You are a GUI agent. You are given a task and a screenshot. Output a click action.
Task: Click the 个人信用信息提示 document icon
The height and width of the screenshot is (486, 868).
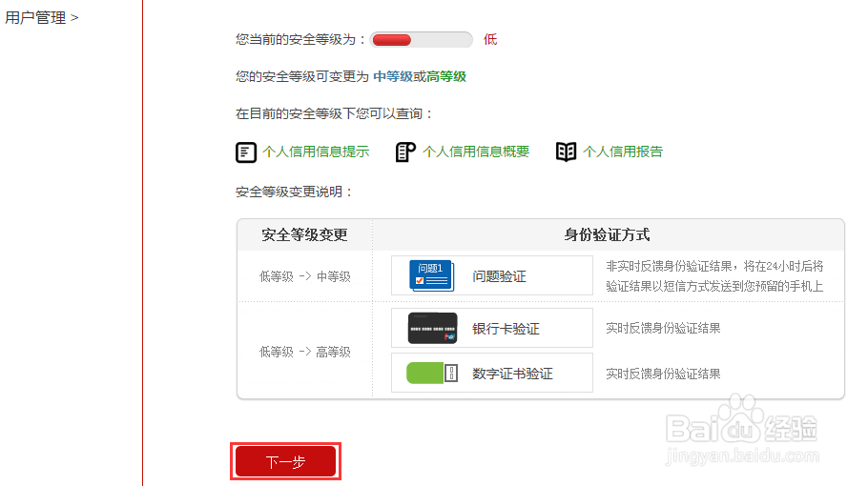pyautogui.click(x=246, y=152)
